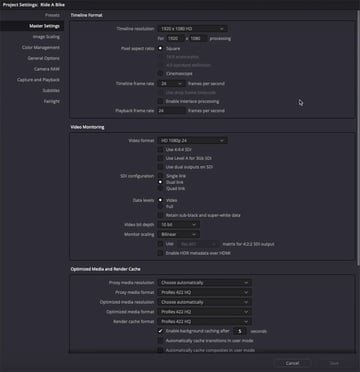Set data levels to Video
The width and height of the screenshot is (360, 372).
coord(160,200)
